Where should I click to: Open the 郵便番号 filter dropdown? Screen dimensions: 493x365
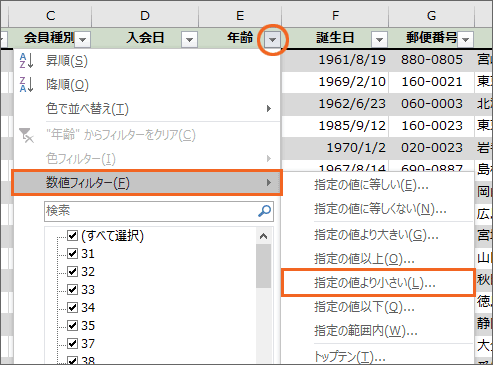466,40
